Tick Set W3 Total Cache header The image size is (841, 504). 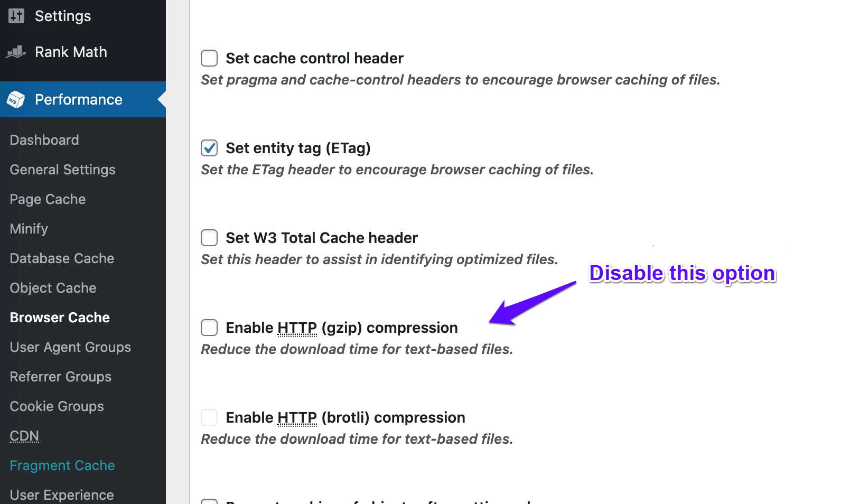coord(209,238)
